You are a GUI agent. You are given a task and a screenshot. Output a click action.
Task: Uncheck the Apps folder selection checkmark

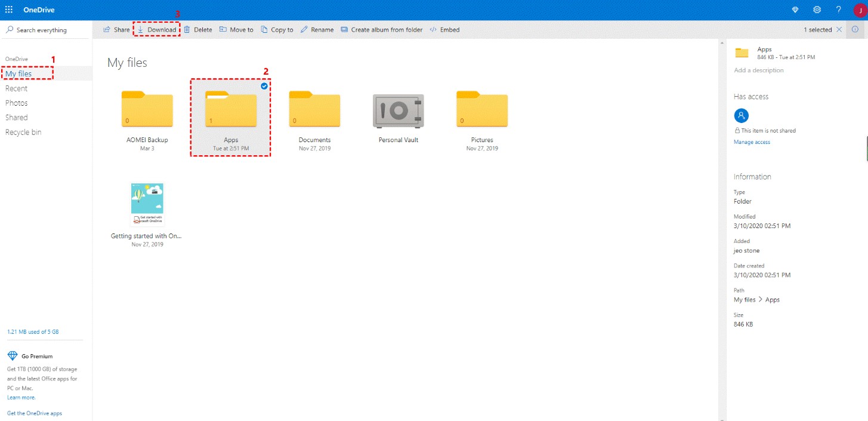(x=264, y=86)
